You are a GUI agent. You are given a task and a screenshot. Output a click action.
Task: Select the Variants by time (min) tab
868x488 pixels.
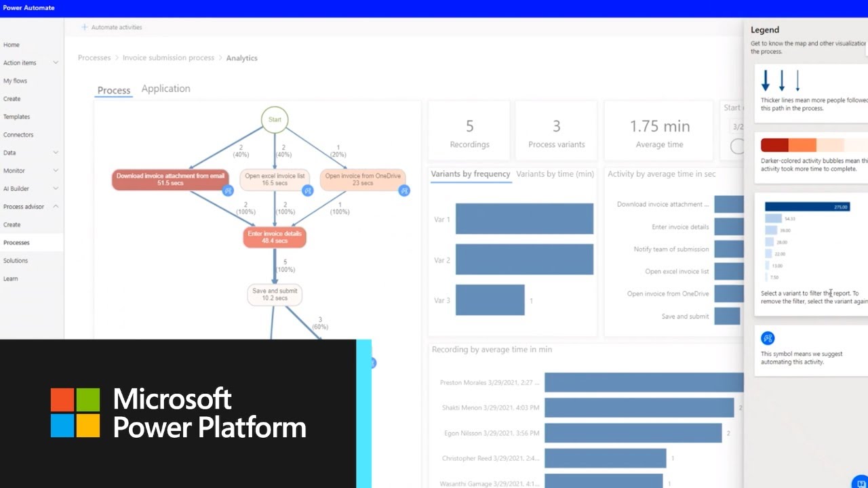click(x=555, y=174)
